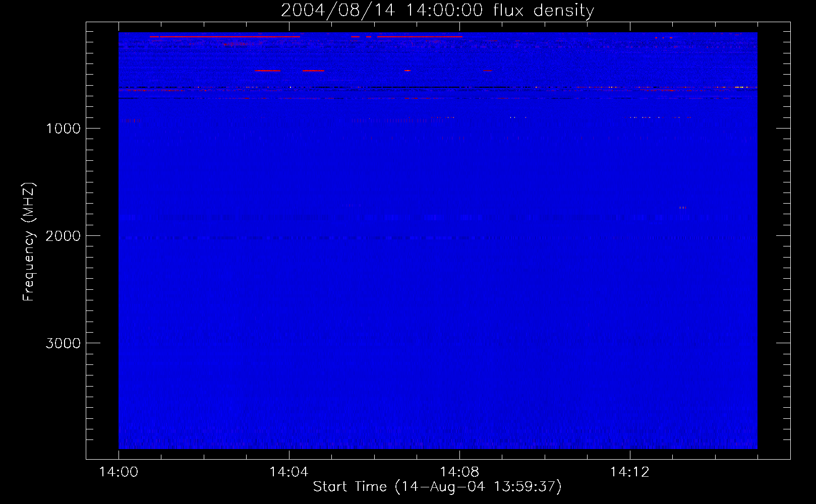This screenshot has width=816, height=504.
Task: Select the 'Start Time (14-Aug-04 13:59:37)' label
Action: tap(437, 487)
